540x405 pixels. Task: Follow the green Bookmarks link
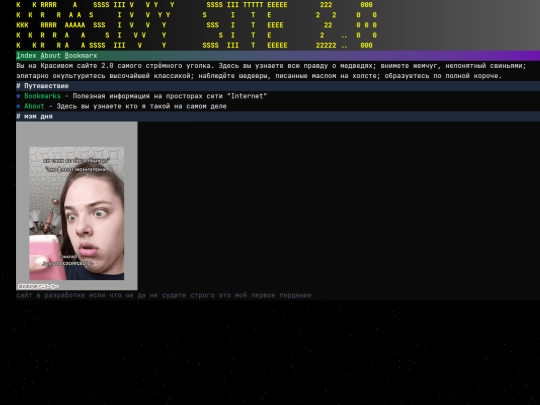click(x=42, y=96)
